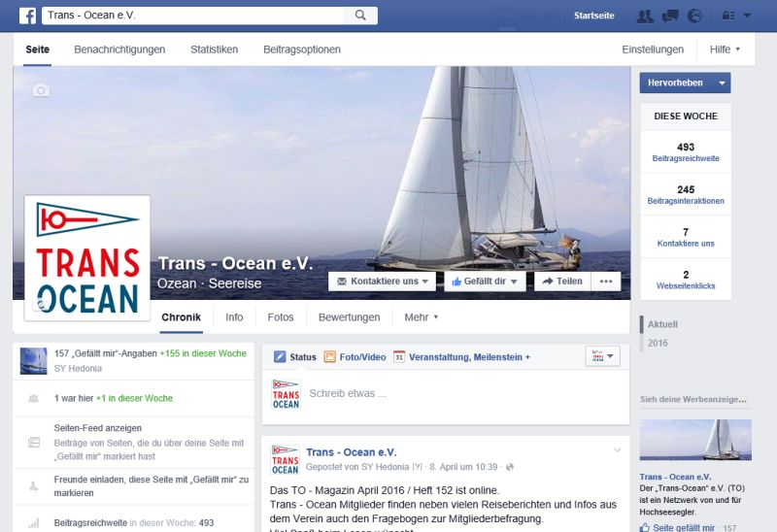The width and height of the screenshot is (777, 532).
Task: Click the 157 Gefällt mir-Angaben text
Action: point(106,353)
